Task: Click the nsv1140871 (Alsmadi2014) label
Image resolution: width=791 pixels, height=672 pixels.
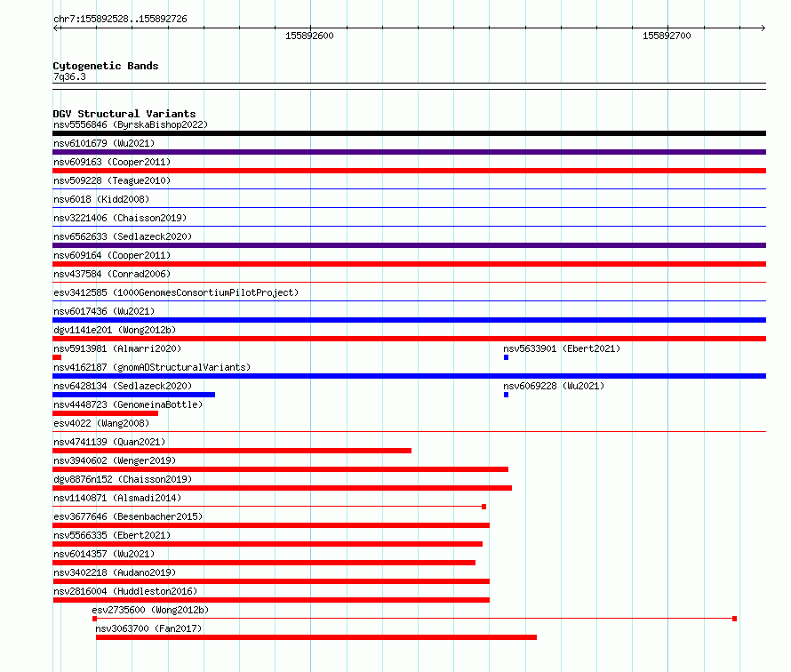Action: pos(117,498)
